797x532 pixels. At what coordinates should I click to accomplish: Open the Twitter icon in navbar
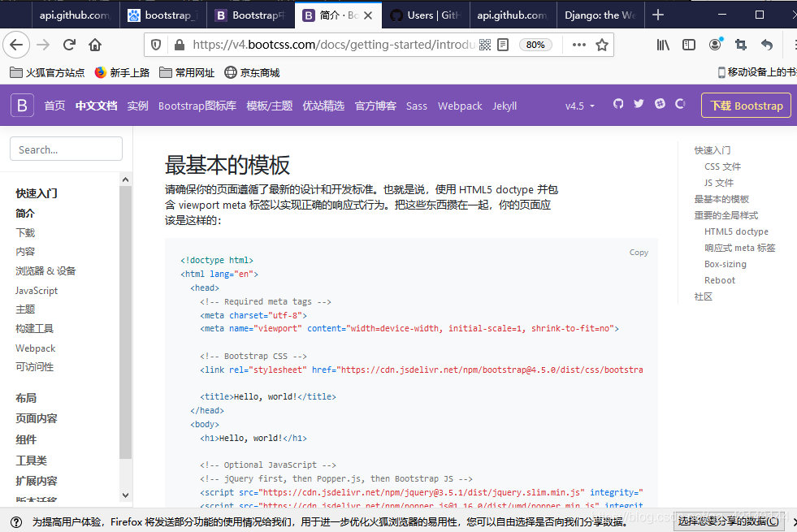click(x=639, y=104)
